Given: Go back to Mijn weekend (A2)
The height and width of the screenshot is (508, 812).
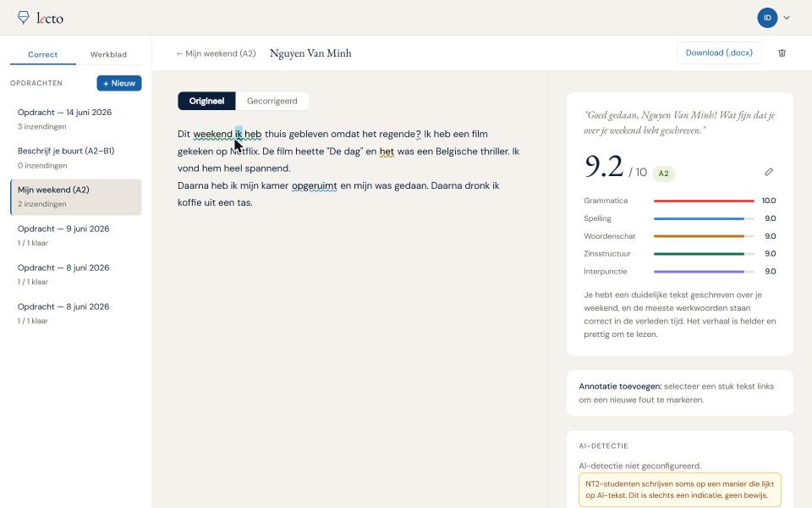Looking at the screenshot, I should [216, 53].
